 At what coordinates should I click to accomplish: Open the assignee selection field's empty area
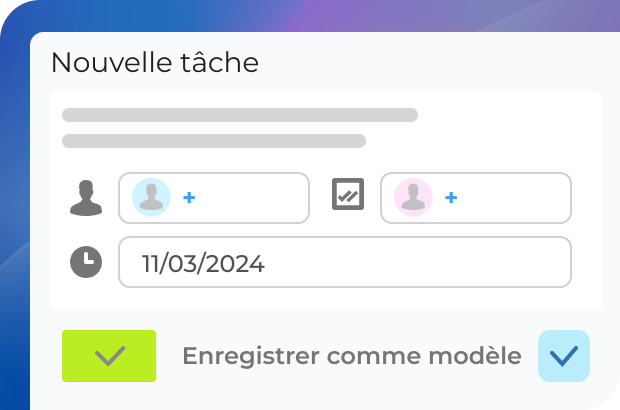(x=250, y=198)
